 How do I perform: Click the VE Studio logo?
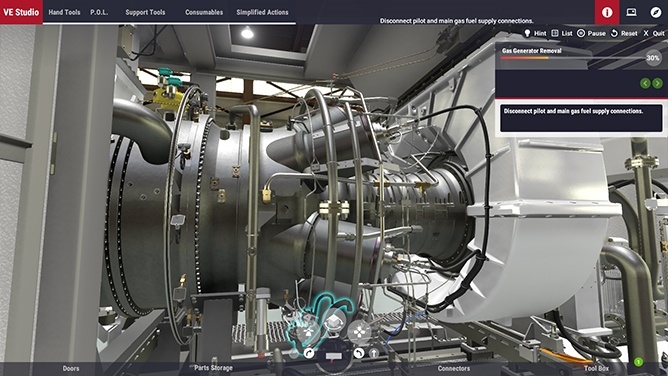[21, 12]
